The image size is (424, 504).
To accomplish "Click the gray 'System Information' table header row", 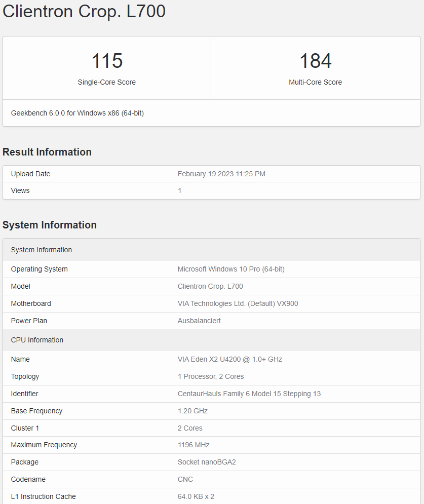I will coord(212,250).
